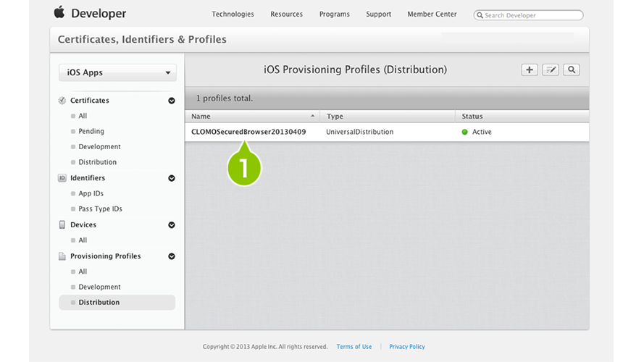Screen dimensions: 644x362
Task: Collapse the Identifiers section chevron
Action: [172, 178]
